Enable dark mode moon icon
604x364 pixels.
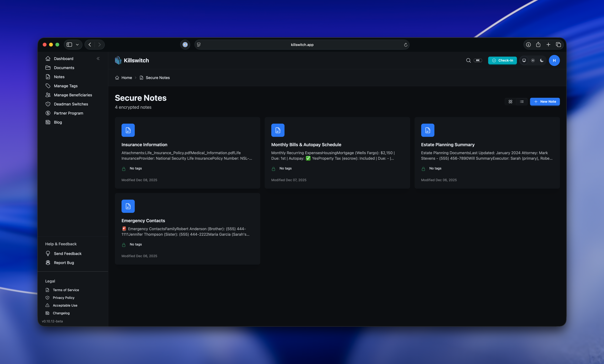[x=542, y=60]
